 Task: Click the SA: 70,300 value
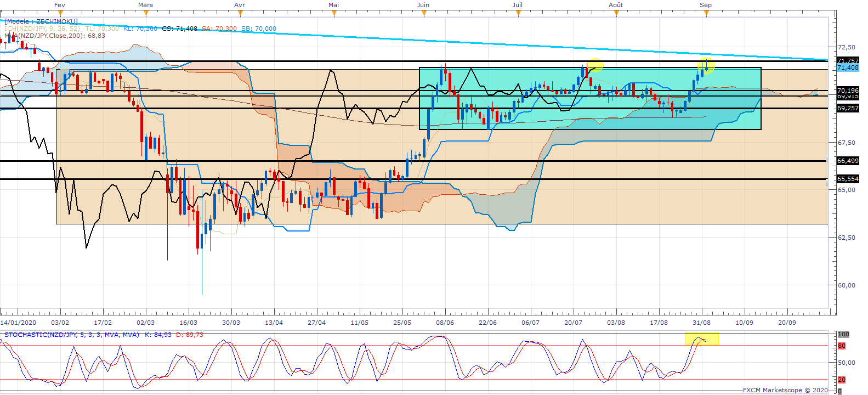point(219,29)
